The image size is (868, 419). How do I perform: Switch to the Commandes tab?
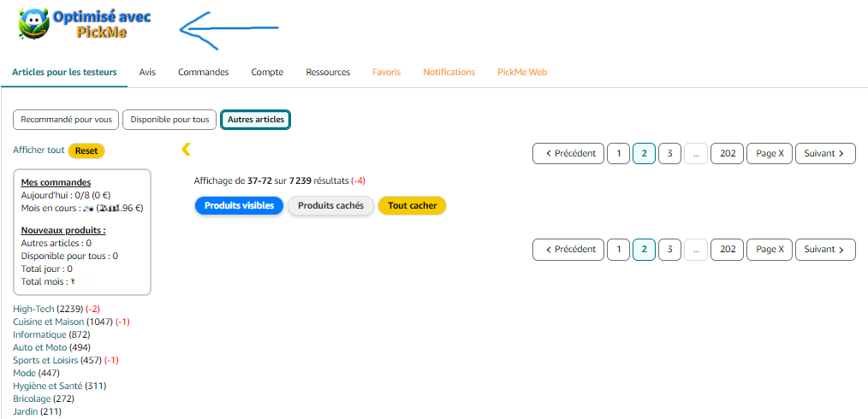(x=203, y=72)
